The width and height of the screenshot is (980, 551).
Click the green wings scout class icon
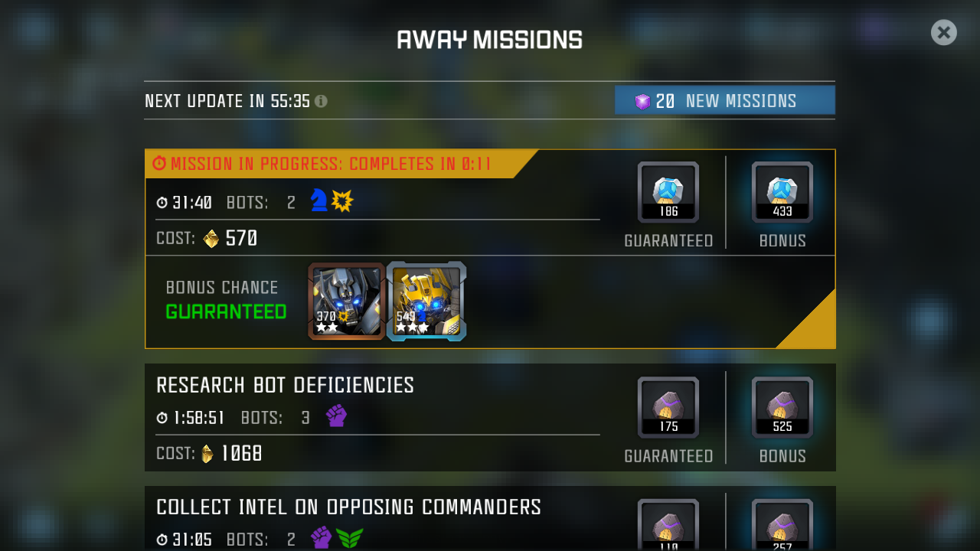[x=350, y=538]
